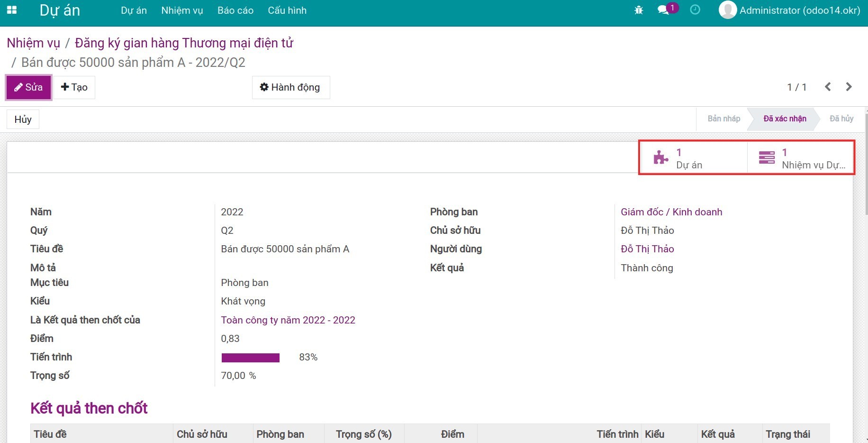
Task: Open the Nhiệm vụ top menu
Action: tap(182, 10)
